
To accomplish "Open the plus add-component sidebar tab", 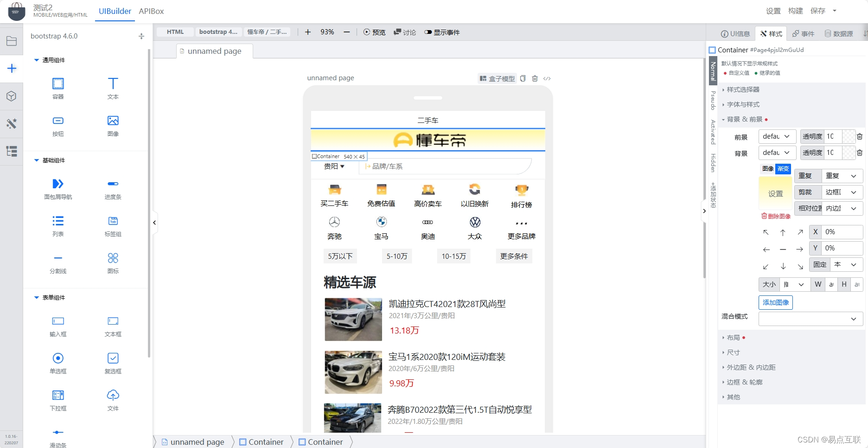I will 12,69.
